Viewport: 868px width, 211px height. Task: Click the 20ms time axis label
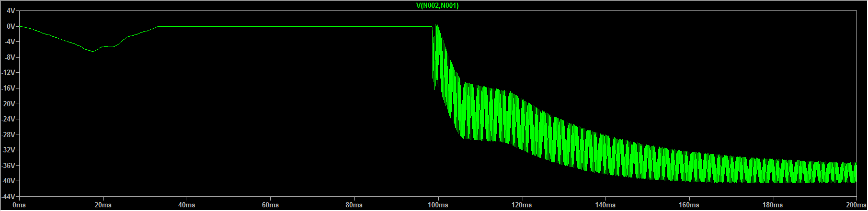(103, 205)
